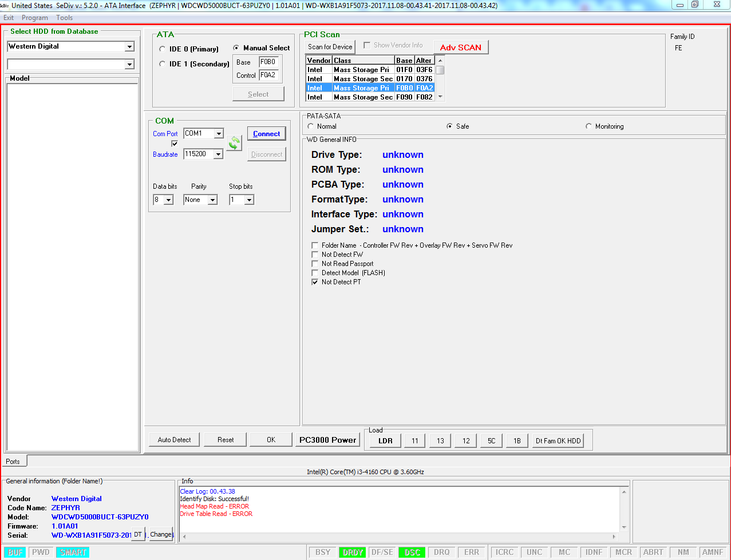
Task: Uncheck the Not Detect PT checkbox
Action: click(315, 282)
